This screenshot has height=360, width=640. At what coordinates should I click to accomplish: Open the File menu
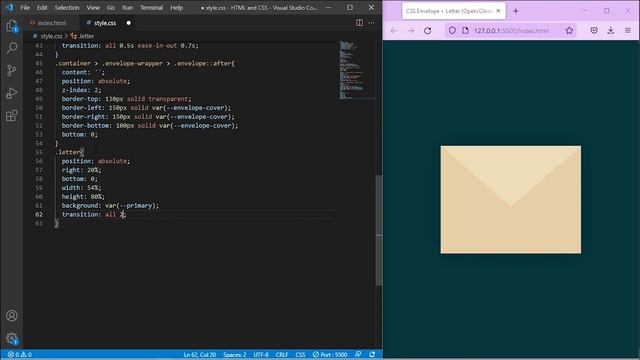click(25, 7)
